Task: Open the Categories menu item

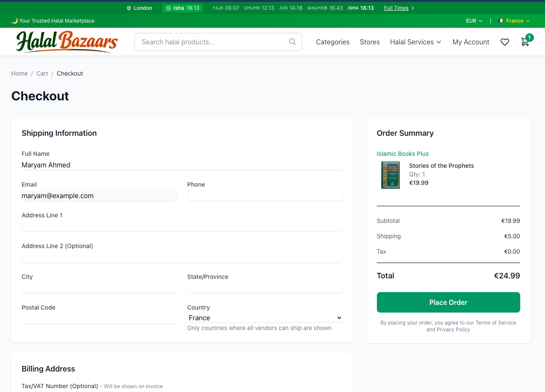Action: [332, 42]
